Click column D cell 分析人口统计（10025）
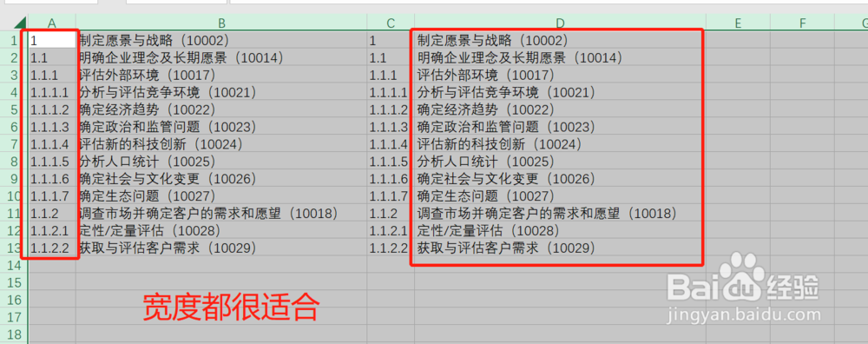The image size is (868, 344). tap(560, 162)
